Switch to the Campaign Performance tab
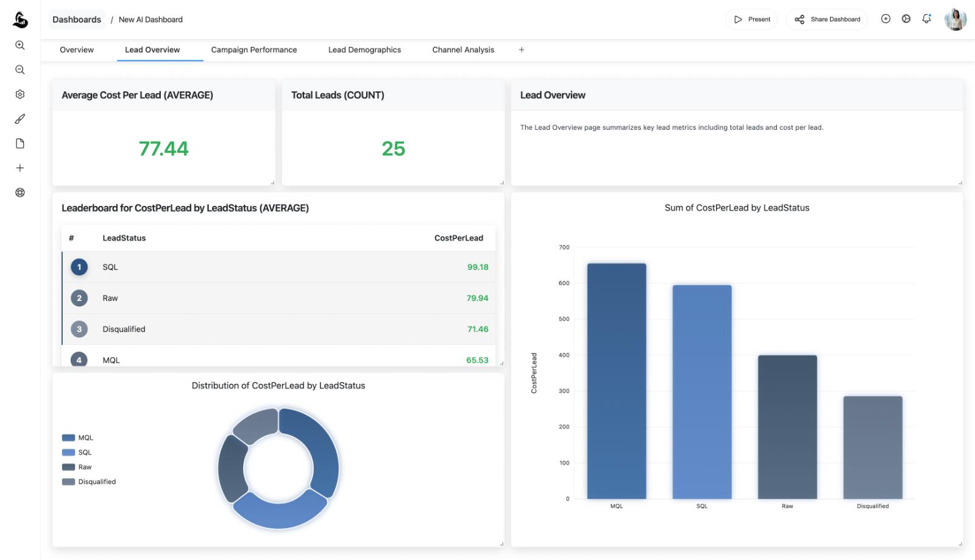 pyautogui.click(x=254, y=49)
